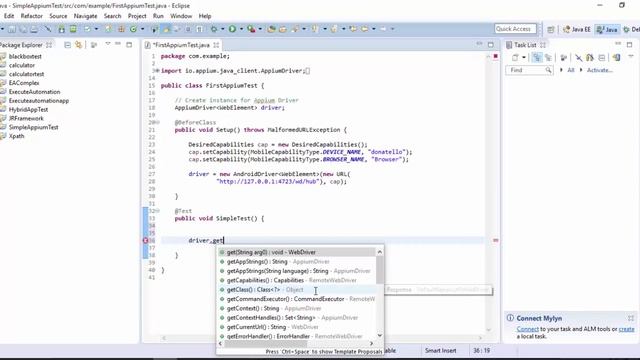Click the green New Java Class icon
Screen dimensions: 640x360
click(133, 29)
